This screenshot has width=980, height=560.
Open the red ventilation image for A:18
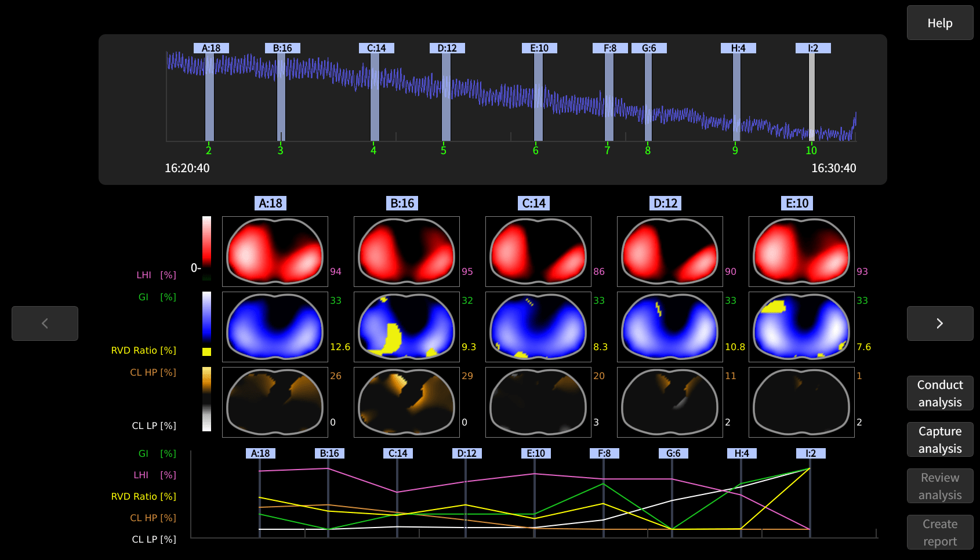coord(275,252)
